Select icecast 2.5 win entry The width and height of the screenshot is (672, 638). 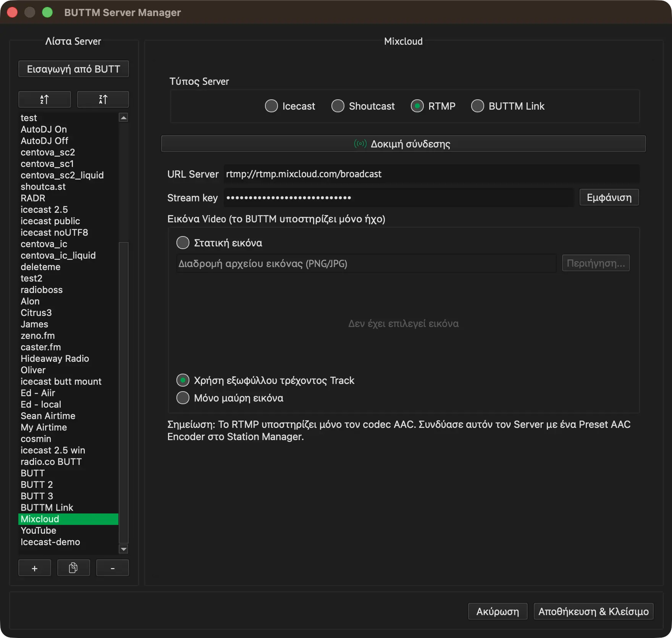(x=68, y=450)
